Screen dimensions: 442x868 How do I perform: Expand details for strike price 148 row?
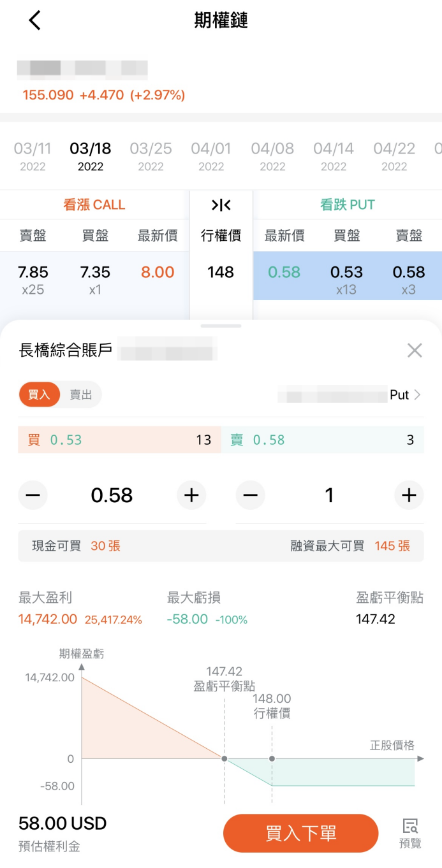pyautogui.click(x=220, y=273)
